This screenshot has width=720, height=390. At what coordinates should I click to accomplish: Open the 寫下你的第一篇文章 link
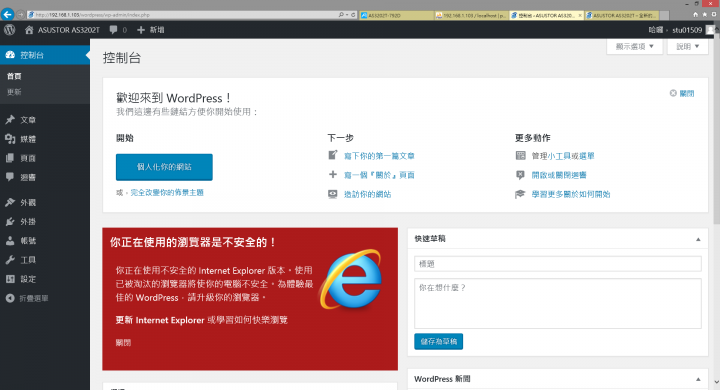pyautogui.click(x=379, y=156)
